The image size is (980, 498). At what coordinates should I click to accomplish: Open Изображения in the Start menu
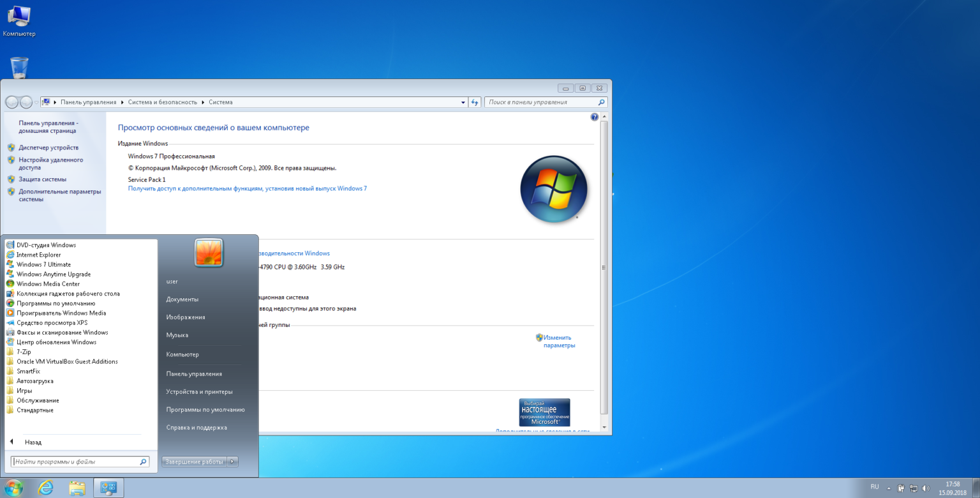tap(186, 317)
